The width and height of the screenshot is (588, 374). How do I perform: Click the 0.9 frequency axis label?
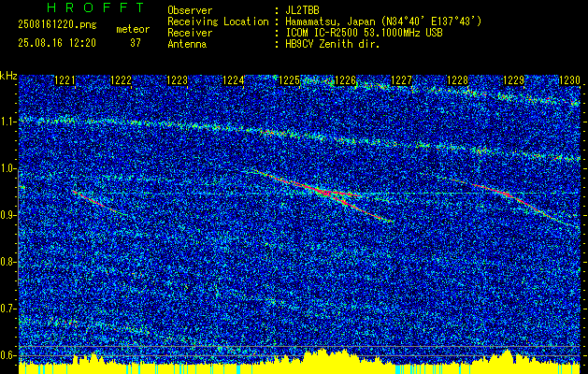[x=8, y=215]
